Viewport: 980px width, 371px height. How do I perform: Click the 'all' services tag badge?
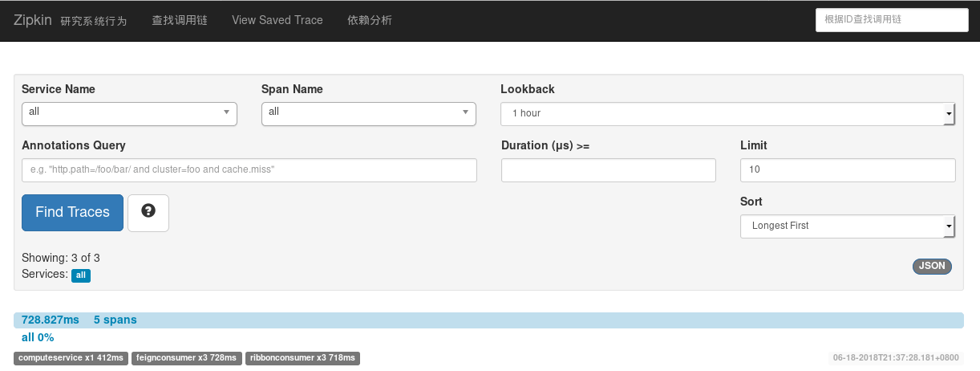81,275
